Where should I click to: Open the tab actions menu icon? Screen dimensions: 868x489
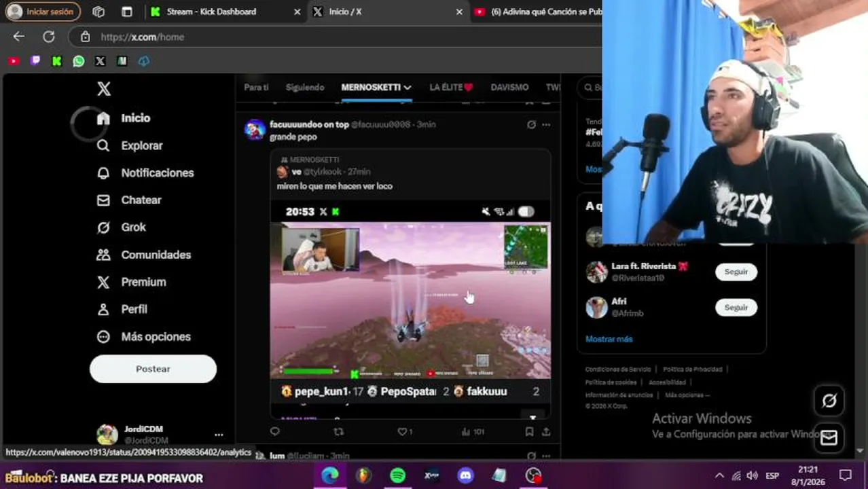click(127, 12)
